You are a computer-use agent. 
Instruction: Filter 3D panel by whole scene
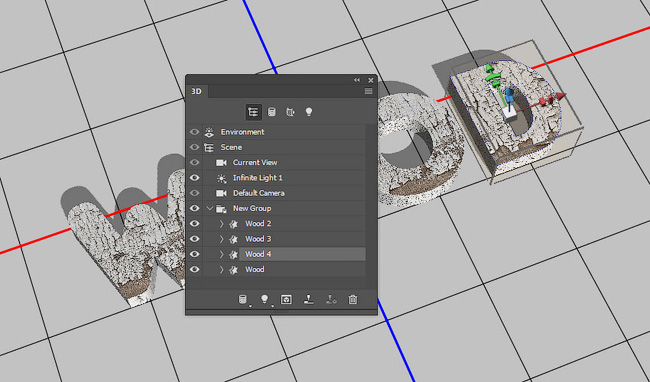253,112
